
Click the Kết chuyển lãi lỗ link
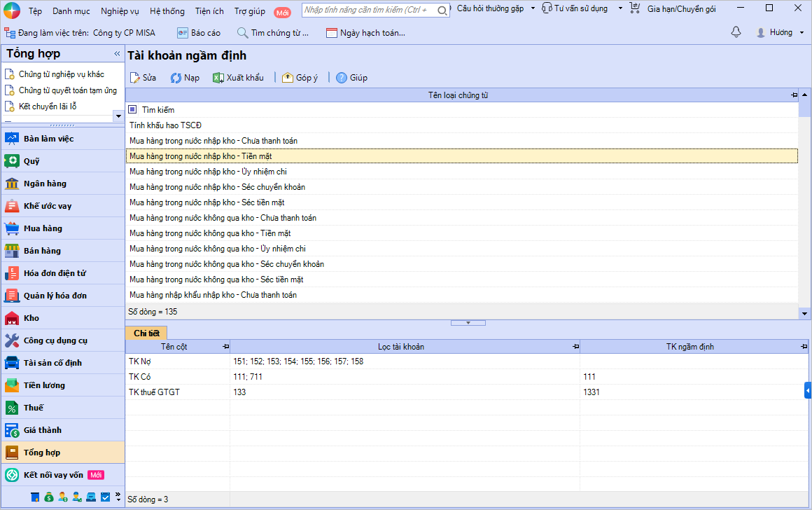pos(47,106)
